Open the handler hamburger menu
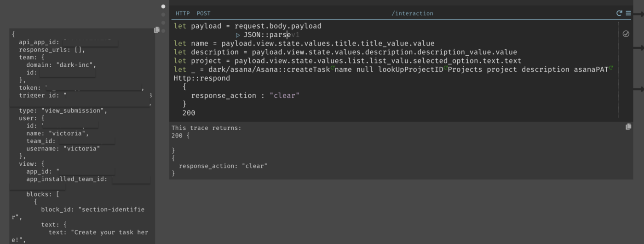Image resolution: width=644 pixels, height=244 pixels. (x=628, y=13)
